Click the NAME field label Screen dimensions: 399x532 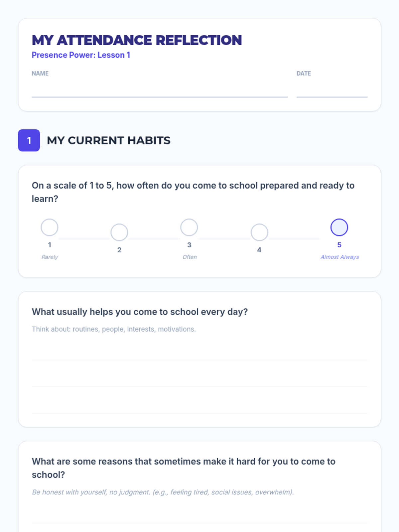[40, 73]
